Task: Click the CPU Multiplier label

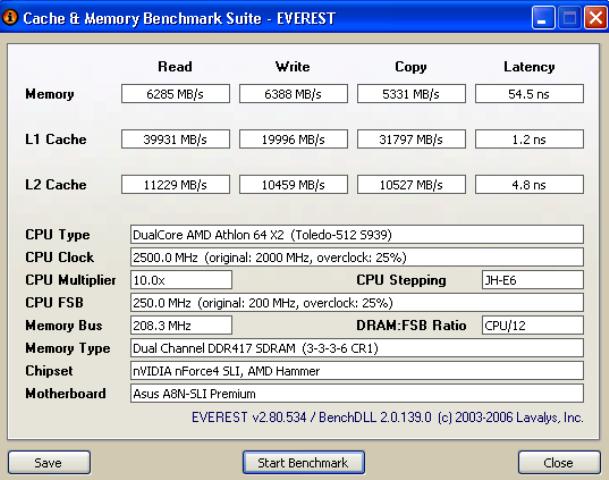Action: pyautogui.click(x=71, y=280)
